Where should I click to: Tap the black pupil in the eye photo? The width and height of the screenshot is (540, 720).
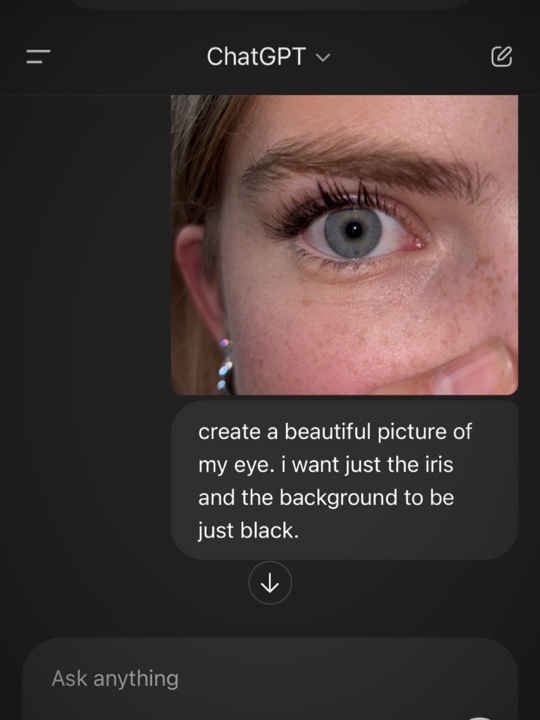[354, 230]
